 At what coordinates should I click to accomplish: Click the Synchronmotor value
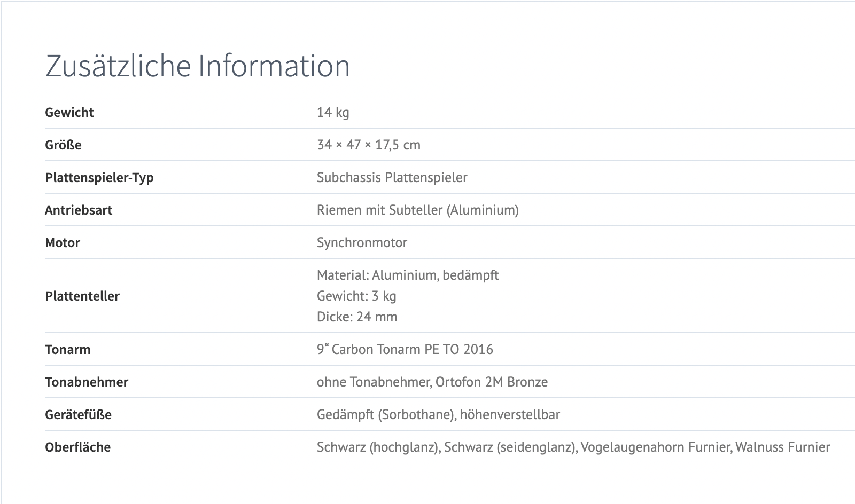[x=362, y=243]
